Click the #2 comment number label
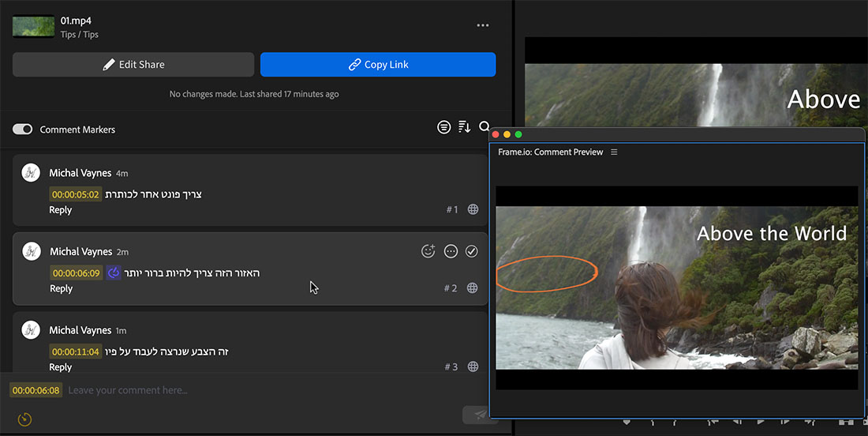This screenshot has height=436, width=868. point(451,288)
